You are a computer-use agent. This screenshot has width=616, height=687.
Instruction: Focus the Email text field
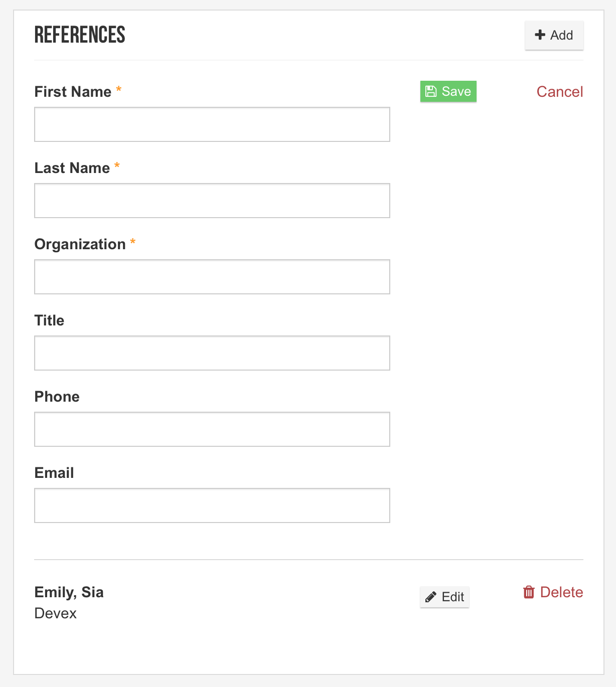tap(212, 505)
